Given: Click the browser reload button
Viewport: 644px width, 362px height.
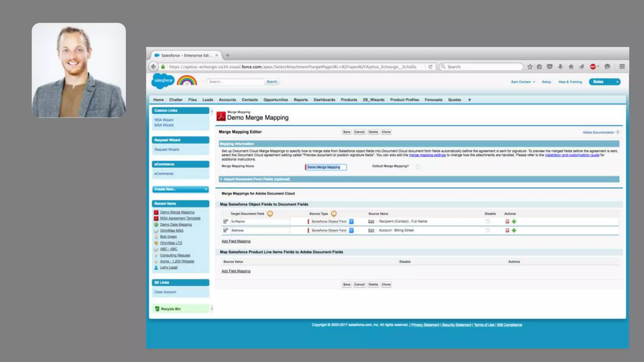Looking at the screenshot, I should 430,67.
